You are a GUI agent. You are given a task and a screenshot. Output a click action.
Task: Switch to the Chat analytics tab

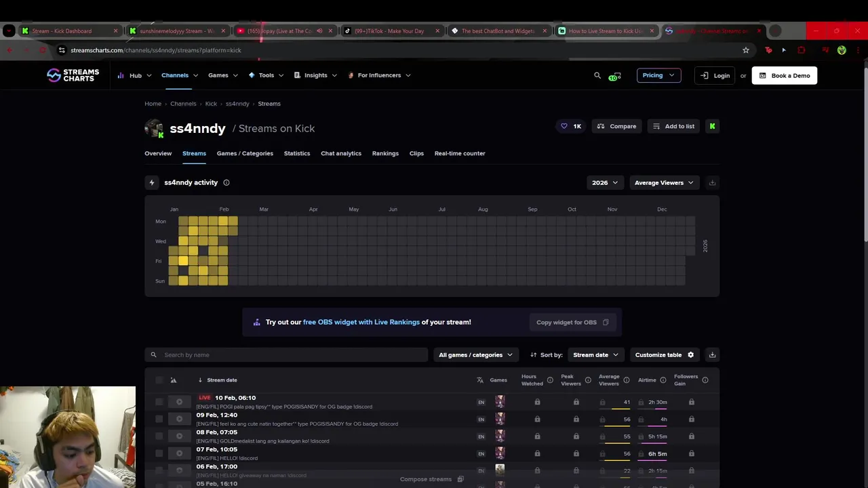(x=341, y=153)
